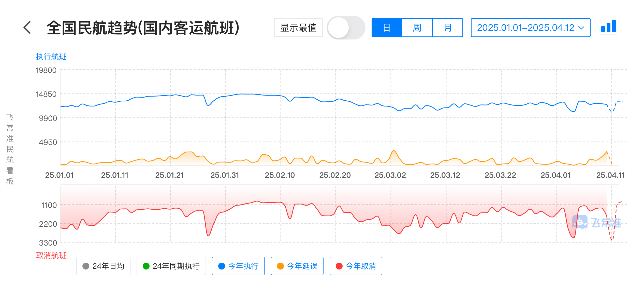Select the 月 monthly tab
644x282 pixels.
(448, 28)
